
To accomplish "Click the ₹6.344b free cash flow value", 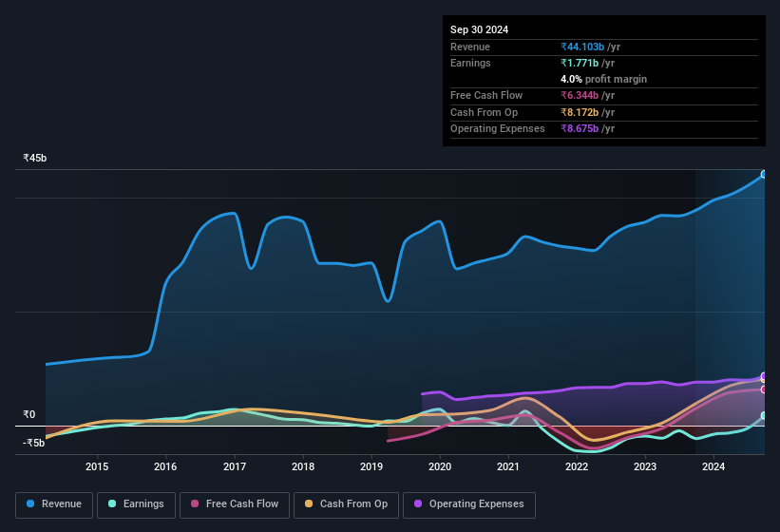I will pyautogui.click(x=580, y=95).
